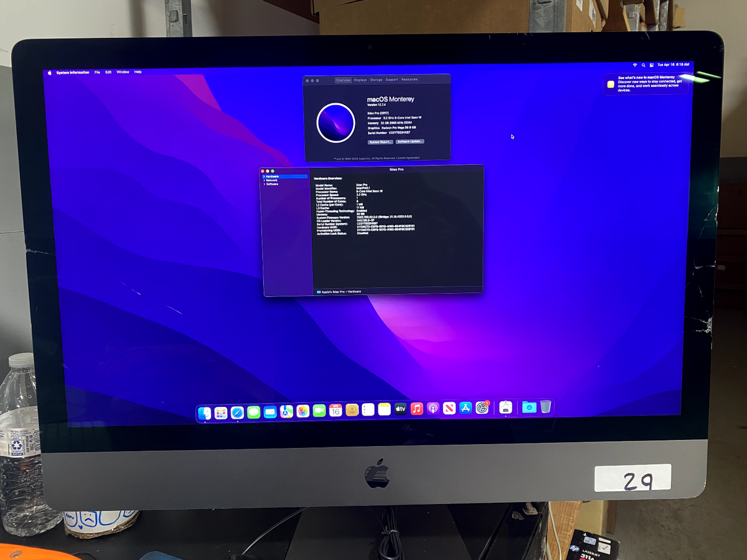The height and width of the screenshot is (560, 747).
Task: Switch to the Storage tab in About This Mac
Action: (x=376, y=80)
